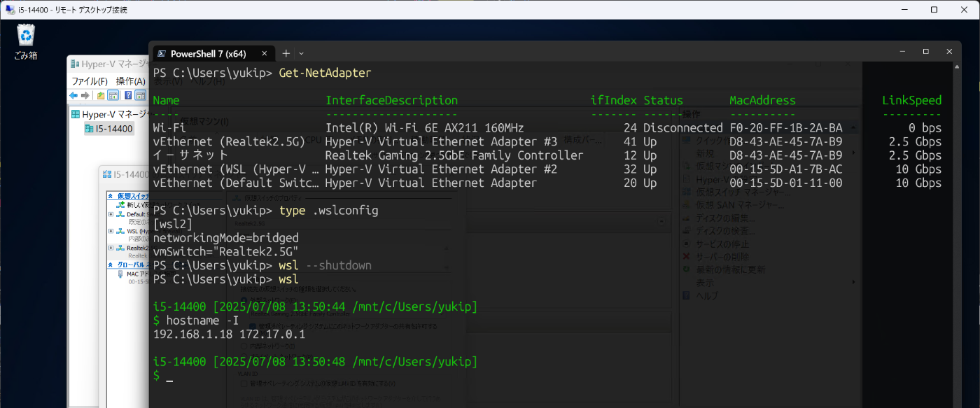The height and width of the screenshot is (408, 980).
Task: Click the virtual switch manager window title icon
Action: point(106,174)
